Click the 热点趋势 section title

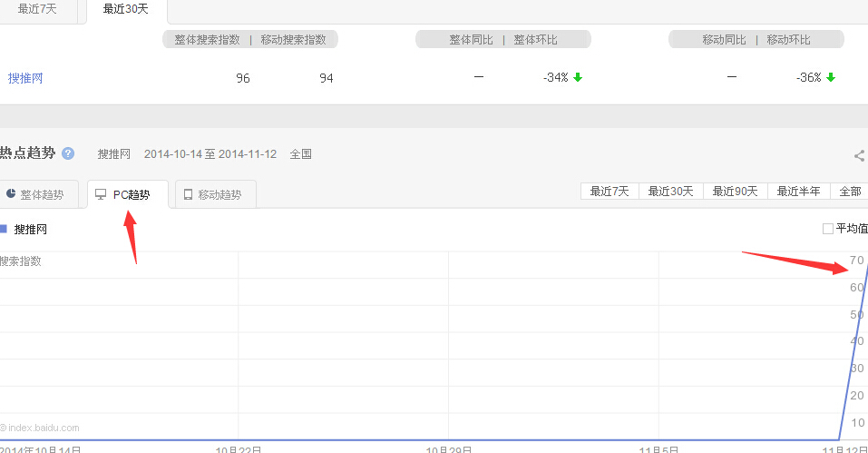[x=28, y=153]
